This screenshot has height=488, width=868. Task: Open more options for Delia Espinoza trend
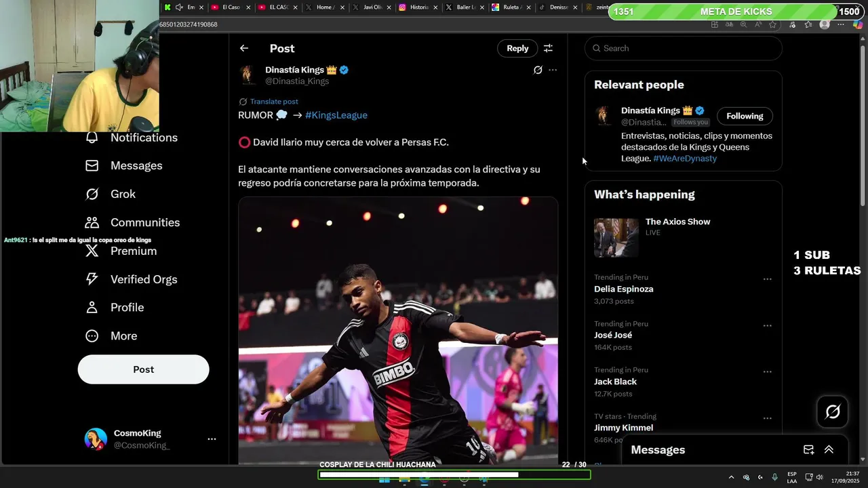click(x=768, y=279)
